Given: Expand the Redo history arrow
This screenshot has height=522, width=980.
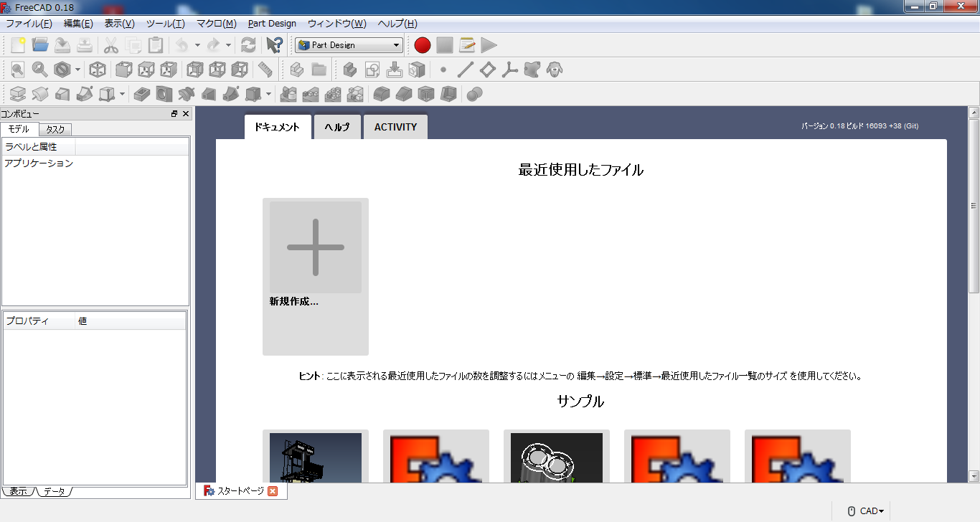Looking at the screenshot, I should tap(228, 45).
